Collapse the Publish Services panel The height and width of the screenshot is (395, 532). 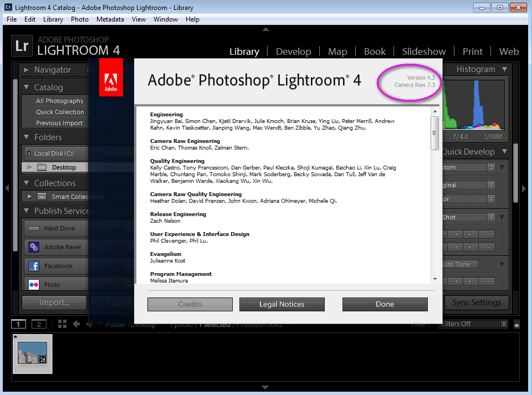tap(26, 211)
